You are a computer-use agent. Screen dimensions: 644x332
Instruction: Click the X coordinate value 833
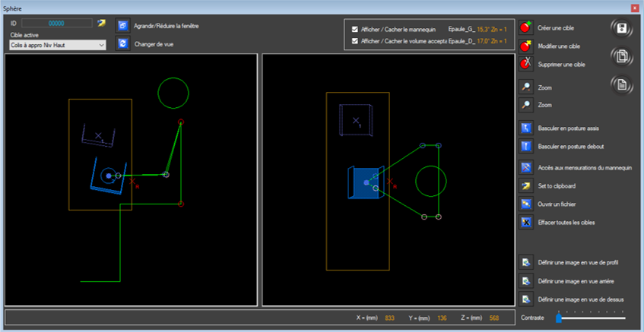tap(389, 318)
